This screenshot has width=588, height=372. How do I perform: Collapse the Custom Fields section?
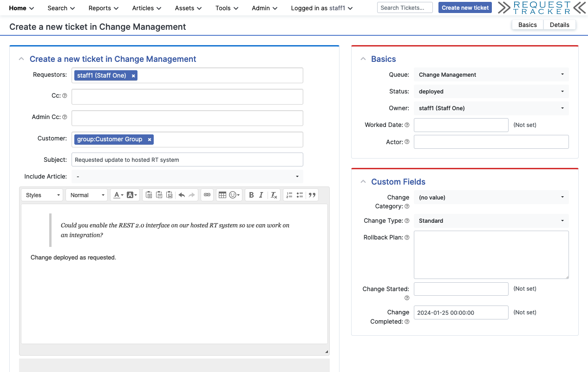(363, 182)
